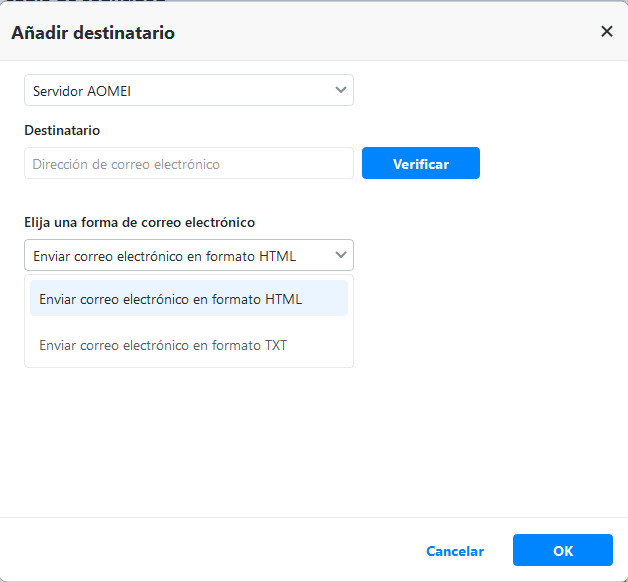This screenshot has height=582, width=628.
Task: Click the 'Servidor AOMEI' selected value text
Action: click(x=82, y=91)
